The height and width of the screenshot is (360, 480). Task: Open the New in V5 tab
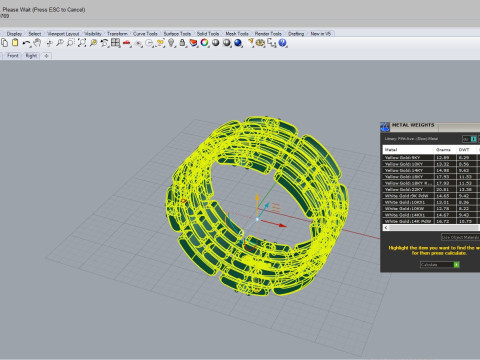[321, 34]
